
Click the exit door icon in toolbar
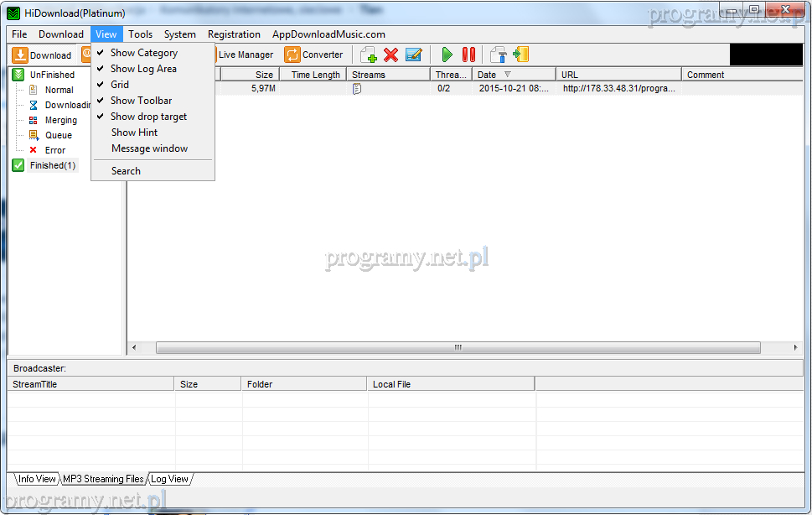pos(521,55)
